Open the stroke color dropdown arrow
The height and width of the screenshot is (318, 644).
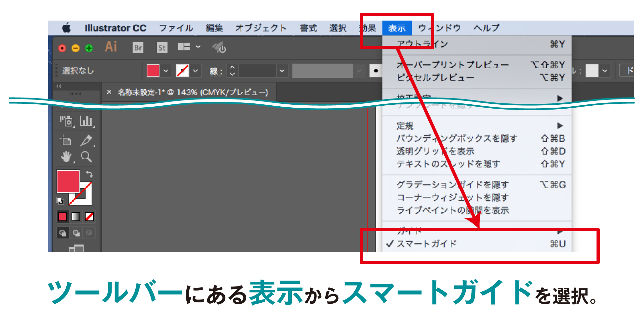coord(195,71)
